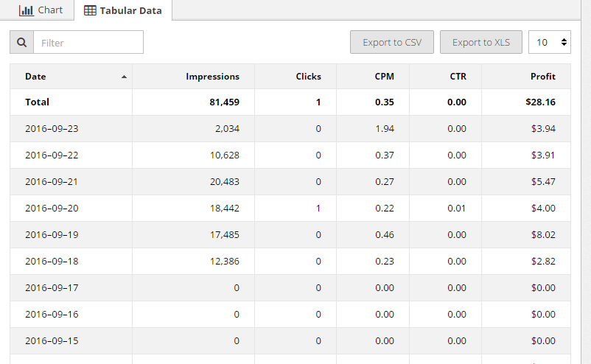
Task: Click the 2016-09-20 date cell
Action: point(52,209)
